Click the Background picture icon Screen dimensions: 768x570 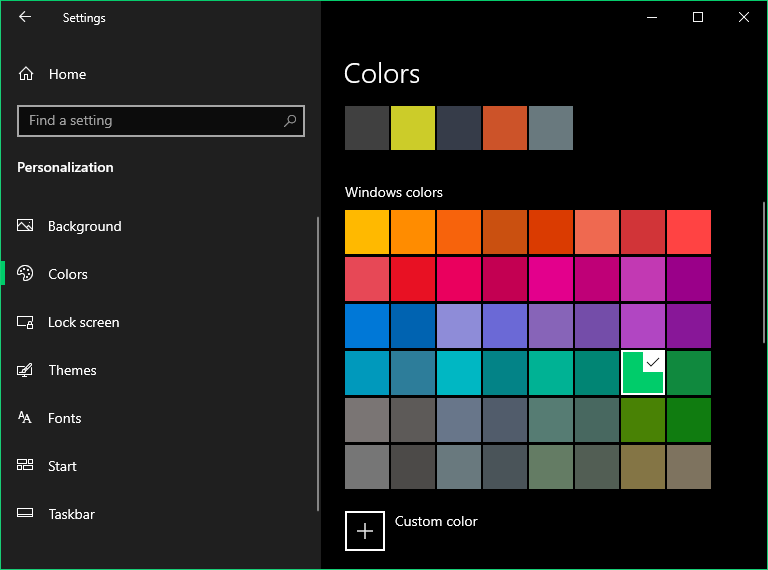(x=26, y=226)
